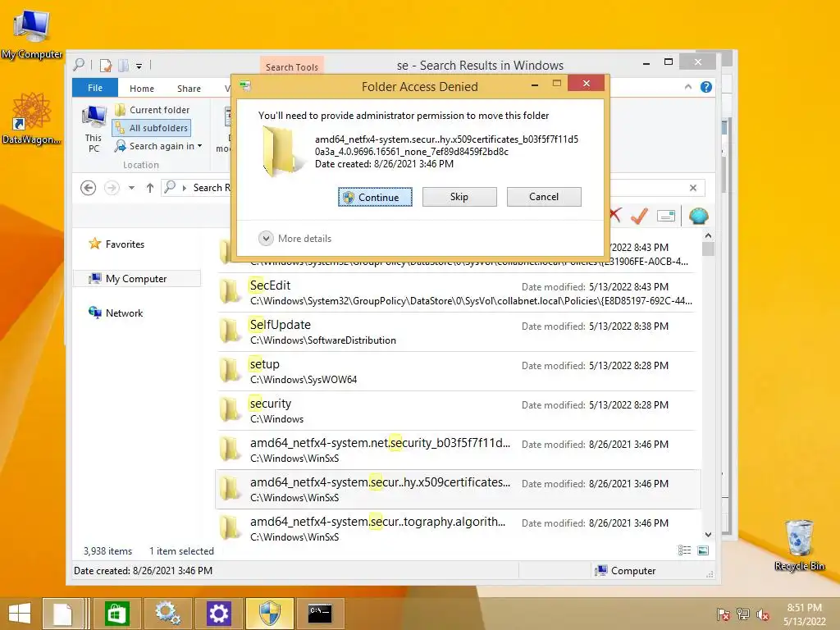The width and height of the screenshot is (840, 630).
Task: Switch to details view icon in status bar
Action: [684, 550]
